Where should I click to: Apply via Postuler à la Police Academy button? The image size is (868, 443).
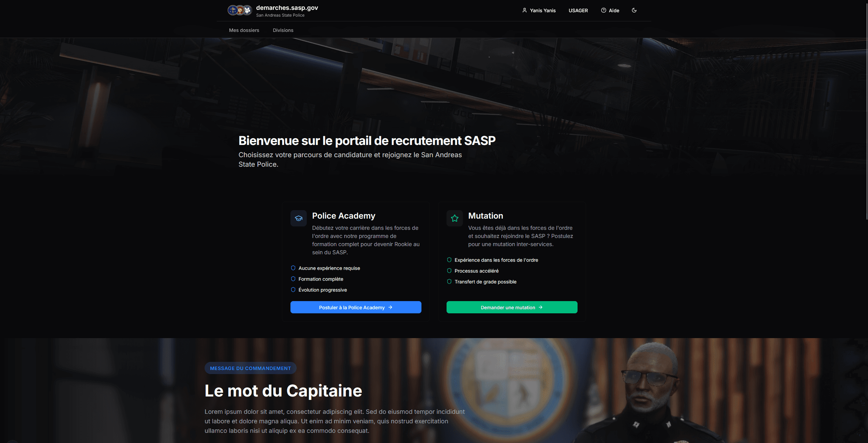(x=356, y=307)
